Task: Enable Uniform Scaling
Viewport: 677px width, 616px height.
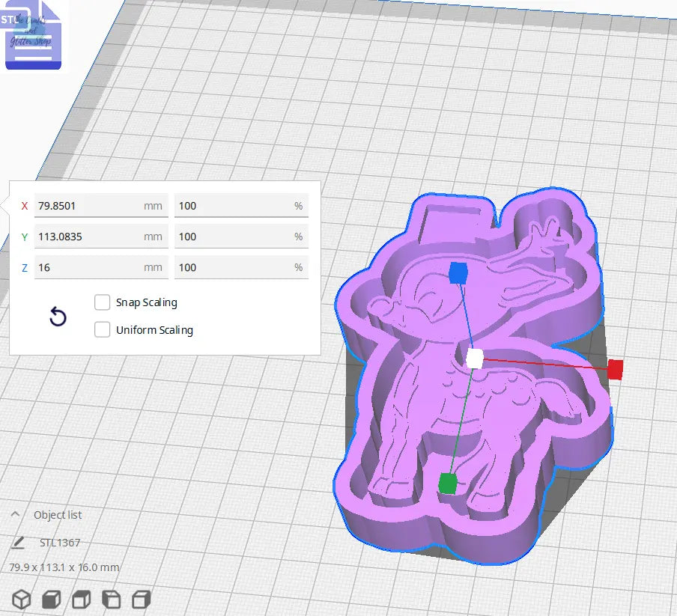Action: coord(103,329)
